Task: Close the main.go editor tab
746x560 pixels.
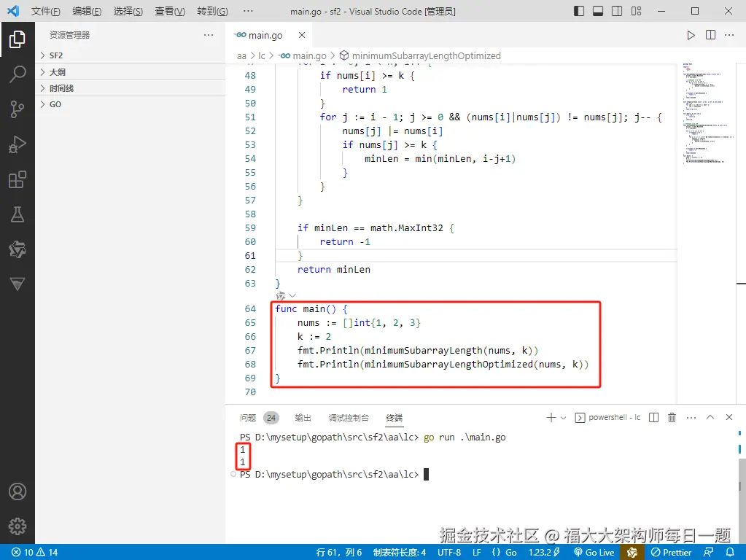Action: 302,35
